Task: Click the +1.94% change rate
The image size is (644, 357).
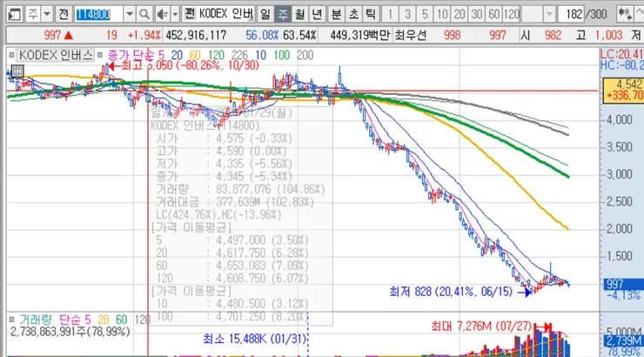Action: click(x=144, y=36)
